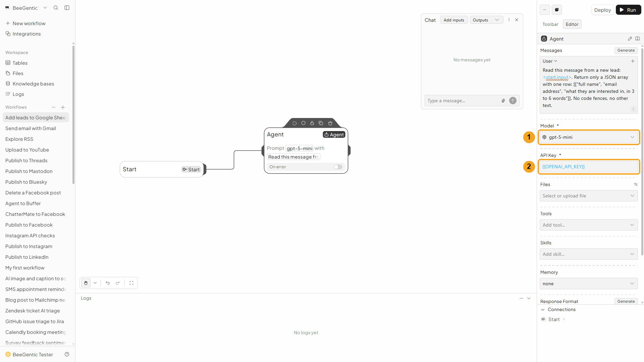The height and width of the screenshot is (362, 644).
Task: Open the Memory none dropdown
Action: (589, 284)
